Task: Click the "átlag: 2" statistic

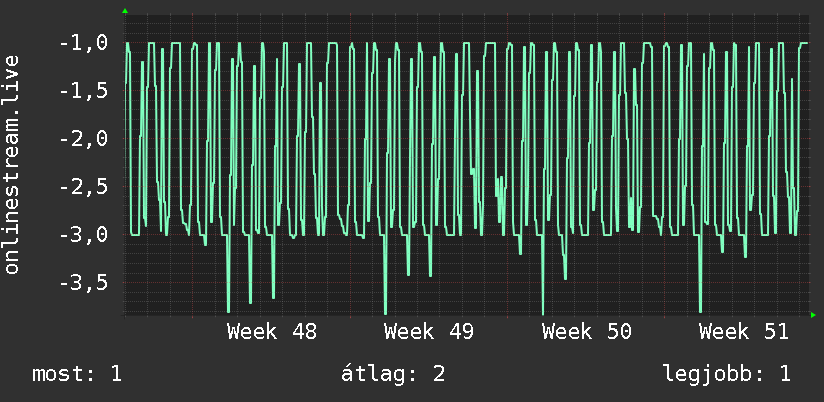Action: (393, 374)
